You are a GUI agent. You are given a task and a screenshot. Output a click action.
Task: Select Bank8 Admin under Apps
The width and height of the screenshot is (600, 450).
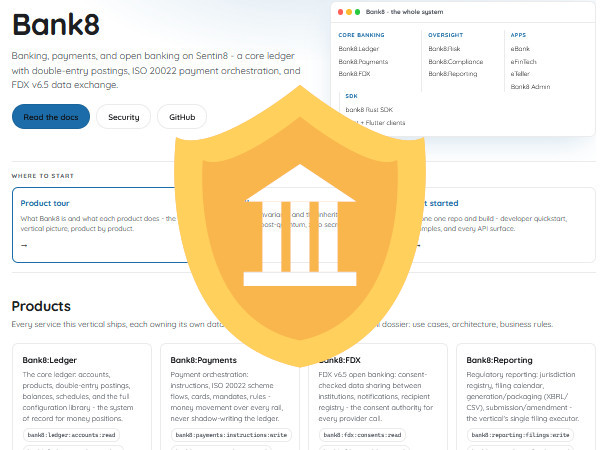pos(530,87)
